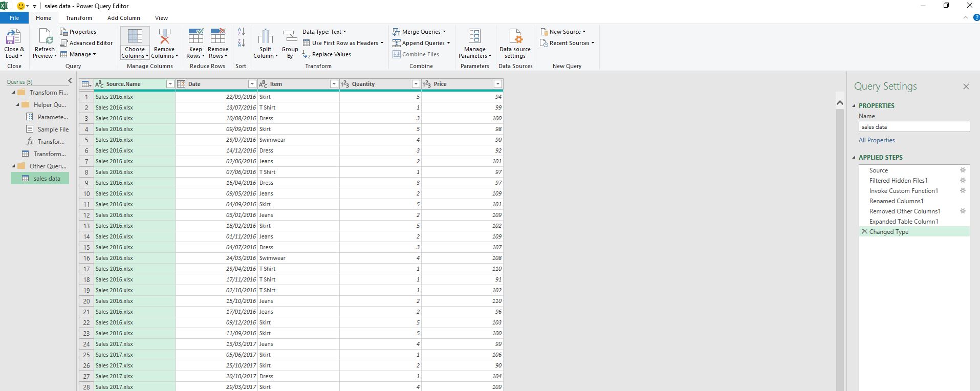Click the Split Column icon

(x=265, y=37)
